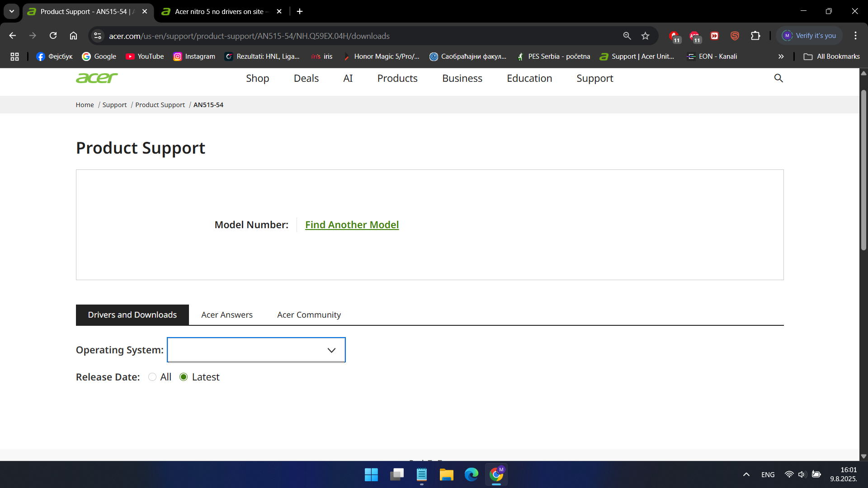Open the Shop menu
The width and height of the screenshot is (868, 488).
[x=257, y=78]
